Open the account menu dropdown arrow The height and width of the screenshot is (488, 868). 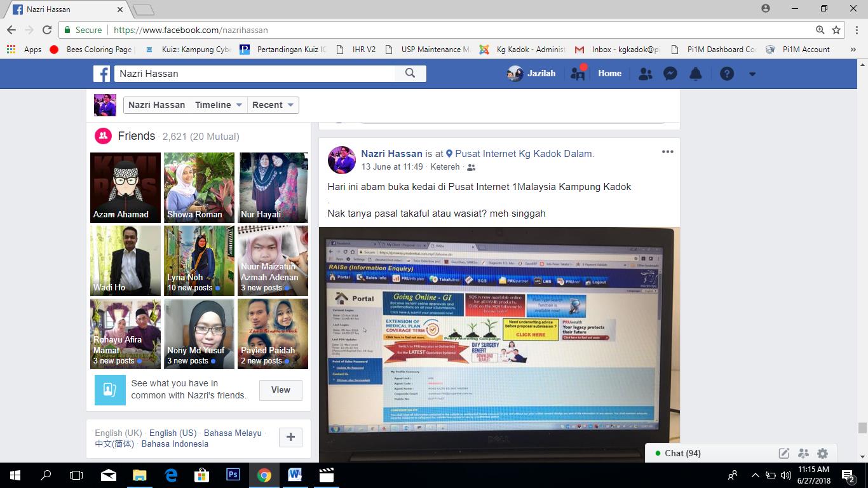(x=752, y=74)
